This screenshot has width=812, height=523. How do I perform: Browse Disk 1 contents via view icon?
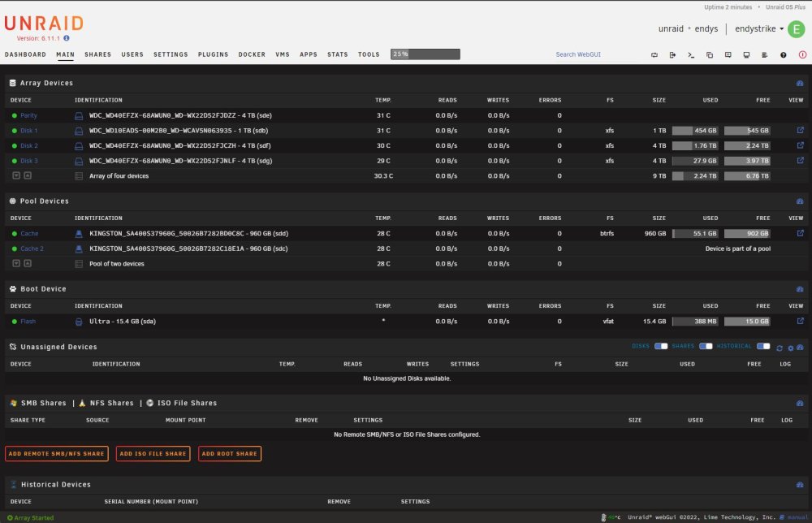[x=800, y=130]
